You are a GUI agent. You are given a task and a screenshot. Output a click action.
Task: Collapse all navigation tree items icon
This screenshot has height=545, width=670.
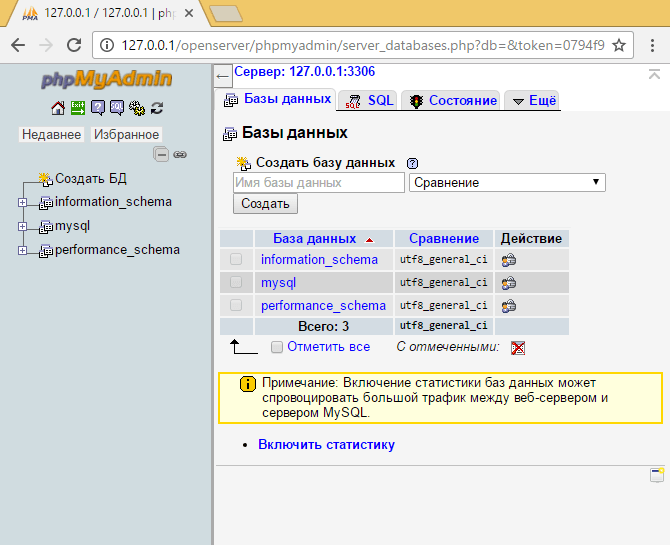click(161, 154)
